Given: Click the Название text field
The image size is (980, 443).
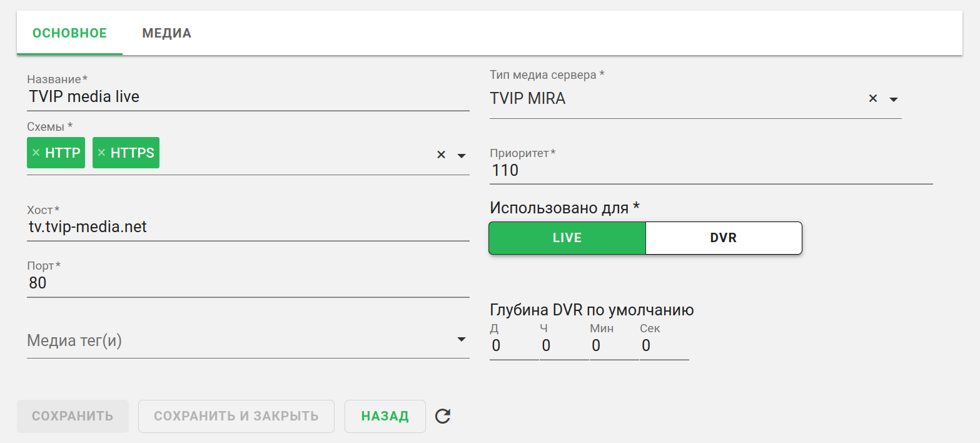Looking at the screenshot, I should [248, 97].
